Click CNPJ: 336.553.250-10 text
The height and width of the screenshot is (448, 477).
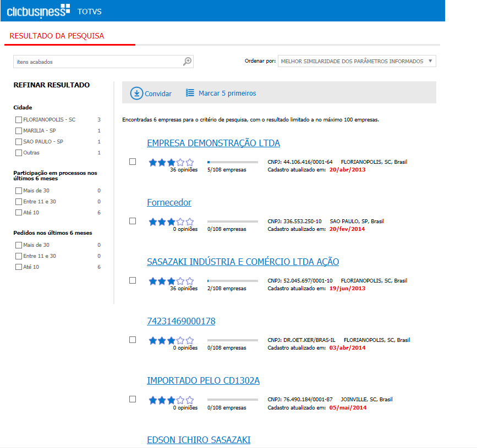(294, 222)
